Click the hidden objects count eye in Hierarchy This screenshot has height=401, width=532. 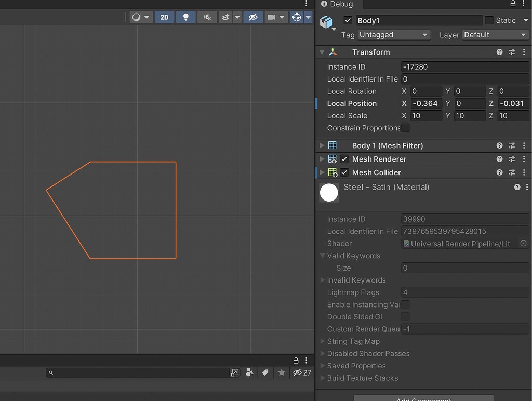pos(297,372)
